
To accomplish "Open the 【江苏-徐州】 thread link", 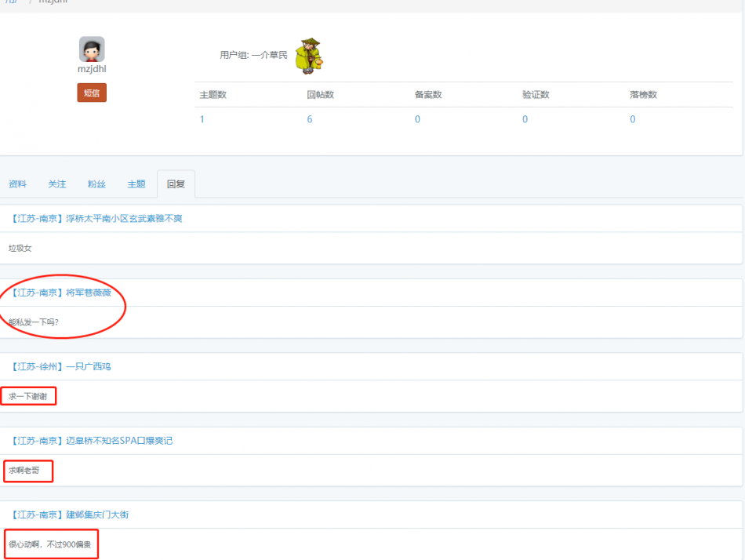I will (61, 366).
